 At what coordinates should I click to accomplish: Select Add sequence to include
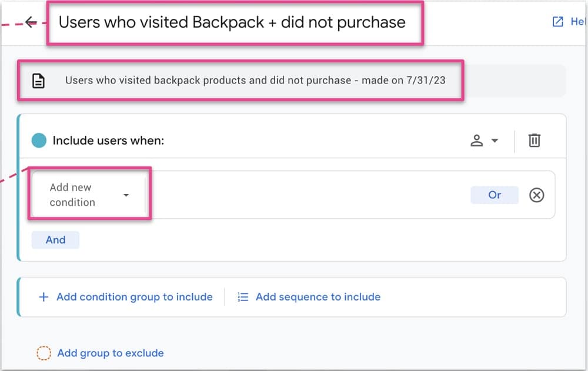coord(318,297)
